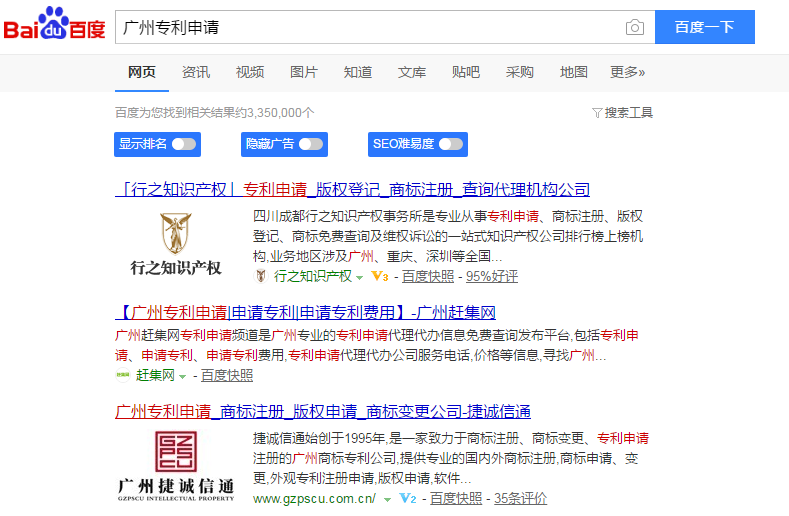Viewport: 789px width, 516px height.
Task: Open the 广州捷诚信通 logo thumbnail
Action: coord(176,466)
